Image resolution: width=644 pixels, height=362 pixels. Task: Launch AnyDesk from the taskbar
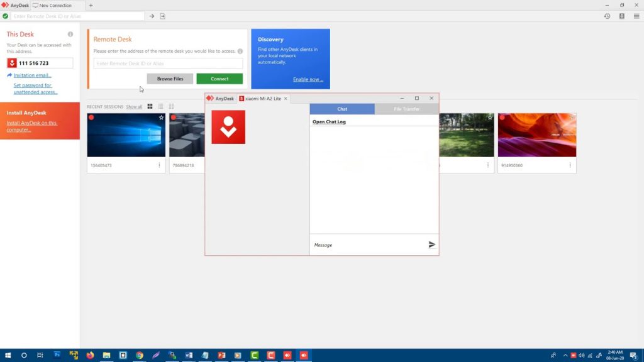click(x=304, y=355)
